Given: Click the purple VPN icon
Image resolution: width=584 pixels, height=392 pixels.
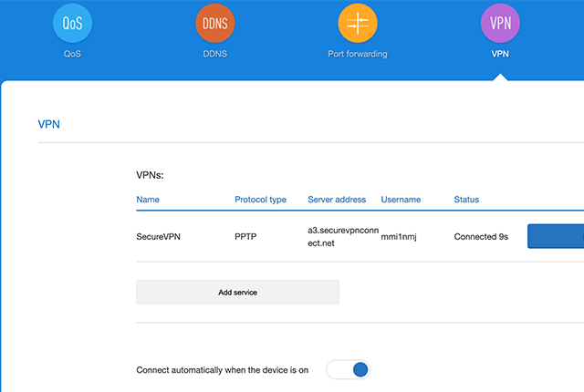Looking at the screenshot, I should click(499, 24).
